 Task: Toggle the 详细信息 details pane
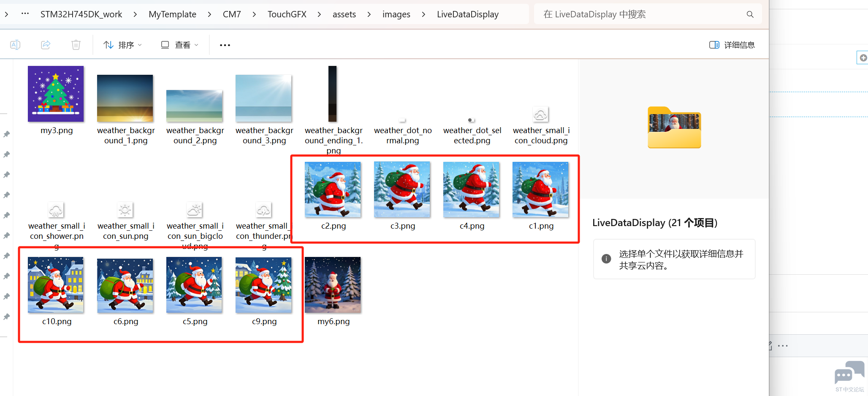pos(732,45)
